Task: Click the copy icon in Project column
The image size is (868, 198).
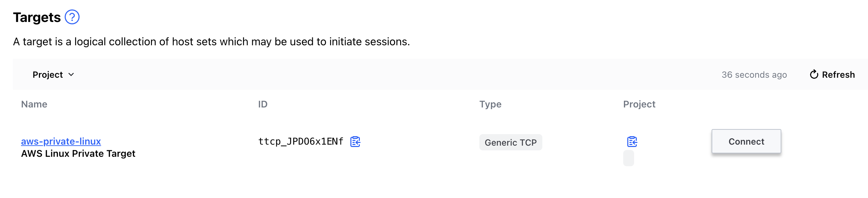Action: (632, 142)
